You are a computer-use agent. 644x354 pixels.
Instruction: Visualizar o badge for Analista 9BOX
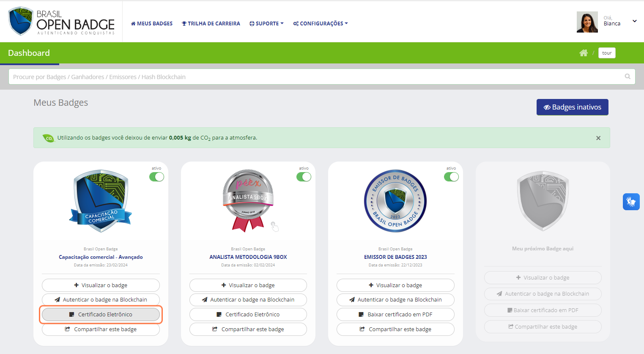[248, 285]
